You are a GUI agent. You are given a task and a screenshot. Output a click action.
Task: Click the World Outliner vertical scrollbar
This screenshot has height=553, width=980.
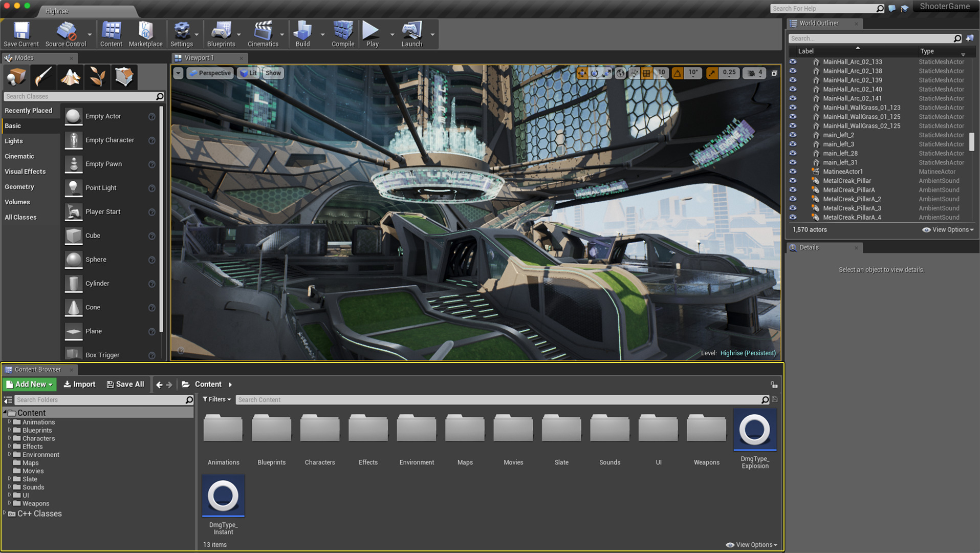coord(972,141)
